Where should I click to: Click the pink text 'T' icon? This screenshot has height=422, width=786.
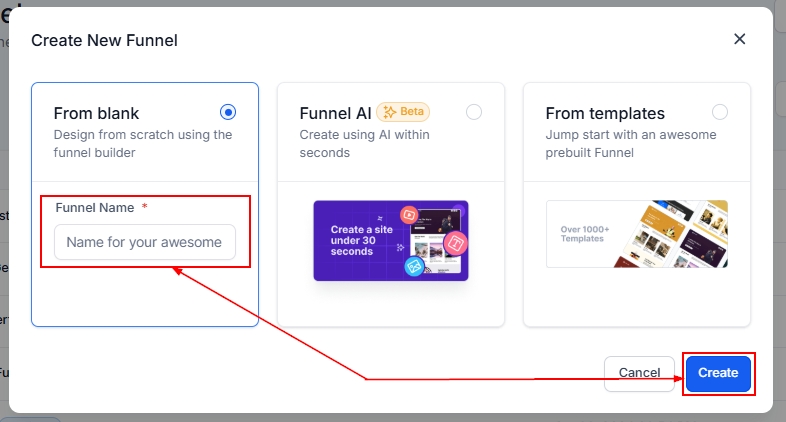click(453, 243)
